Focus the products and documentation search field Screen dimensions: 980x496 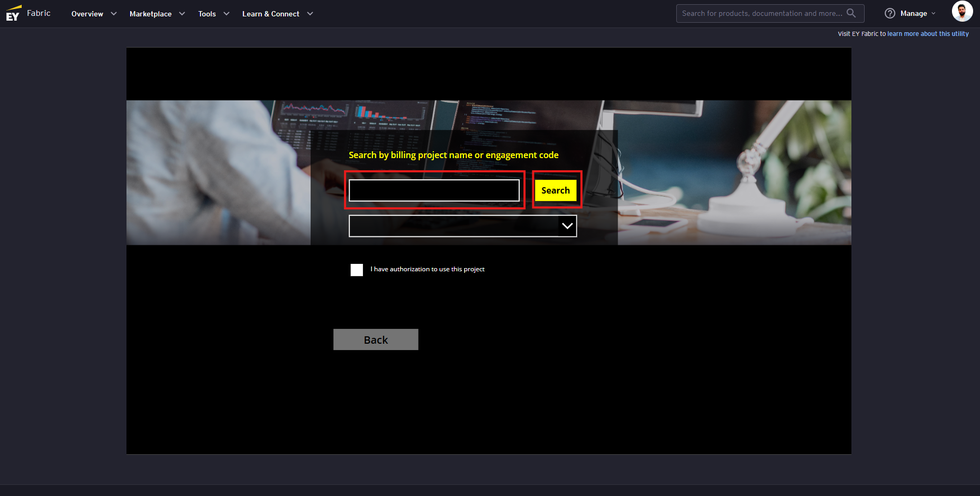coord(761,13)
